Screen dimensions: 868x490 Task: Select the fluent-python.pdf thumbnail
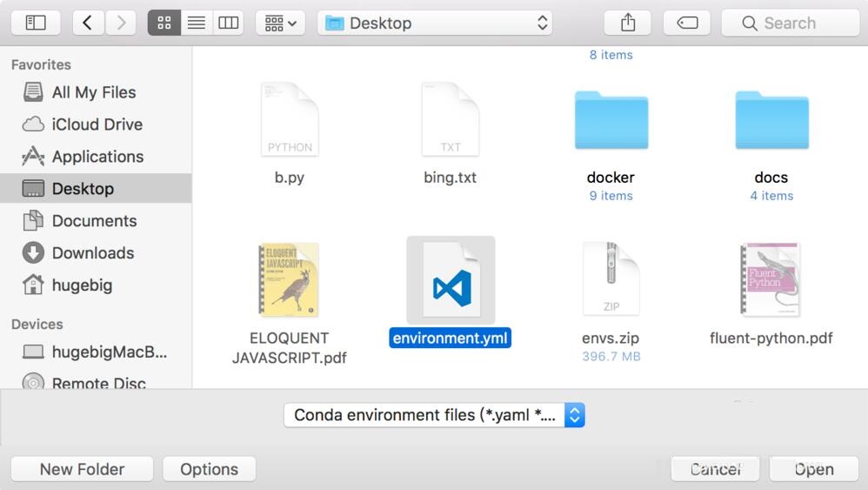click(771, 280)
